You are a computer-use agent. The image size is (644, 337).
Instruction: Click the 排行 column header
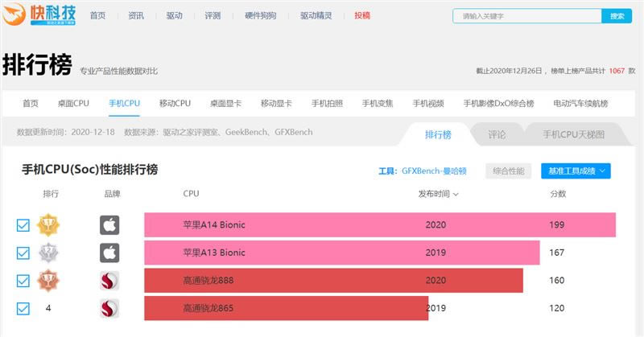pos(51,194)
